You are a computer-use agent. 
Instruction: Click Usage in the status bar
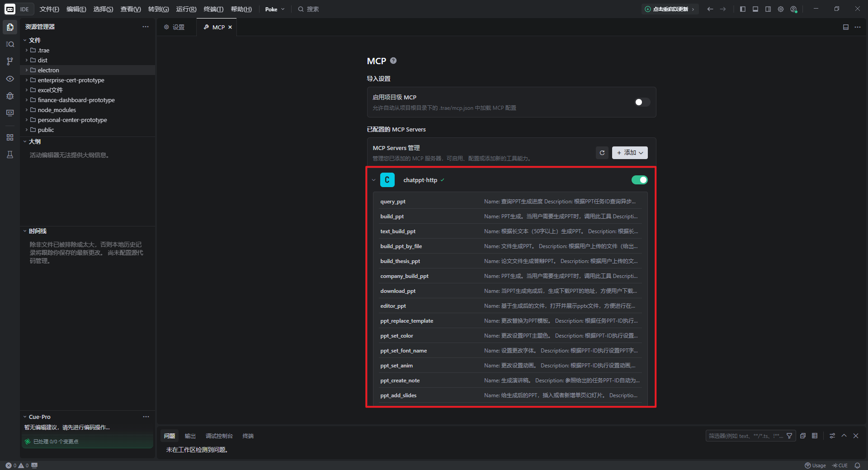point(815,465)
